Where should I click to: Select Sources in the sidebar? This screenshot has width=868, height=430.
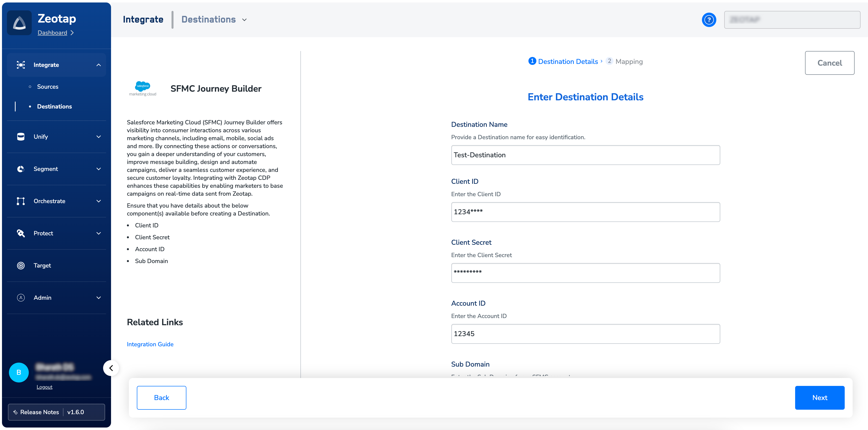click(48, 86)
